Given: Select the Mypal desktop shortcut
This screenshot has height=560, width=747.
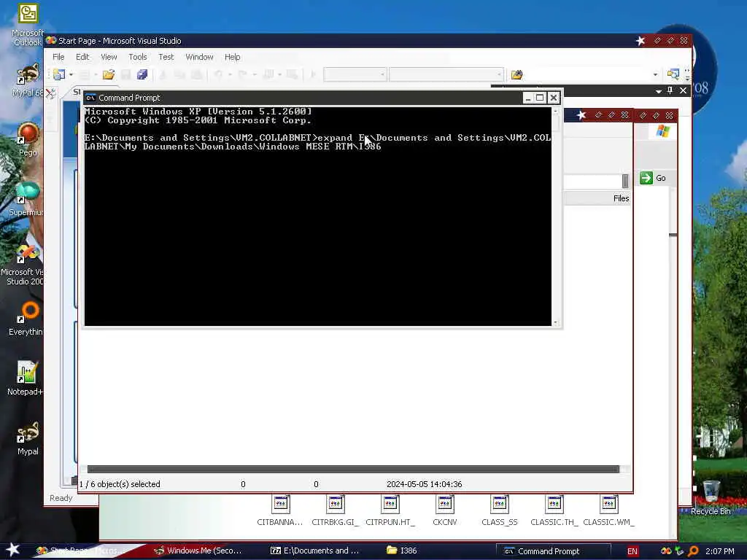Looking at the screenshot, I should click(28, 438).
